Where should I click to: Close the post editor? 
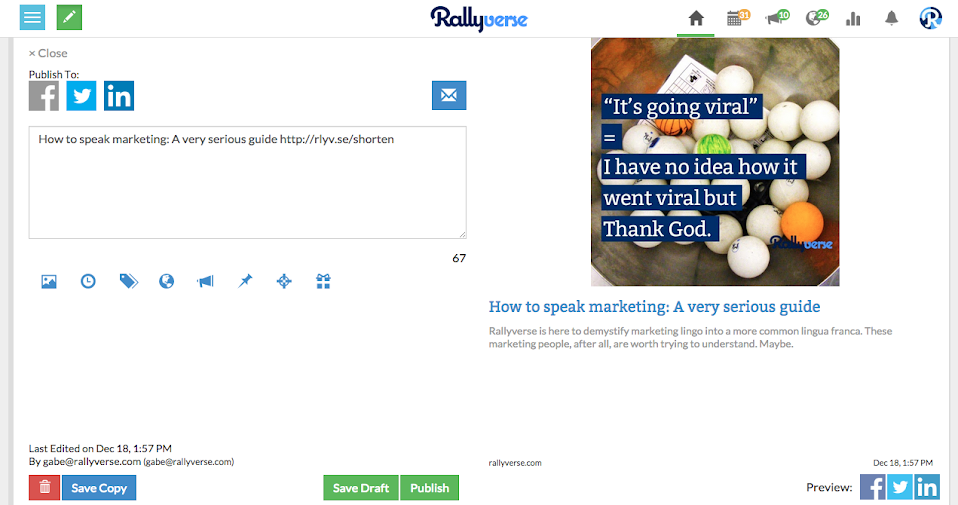[x=48, y=53]
